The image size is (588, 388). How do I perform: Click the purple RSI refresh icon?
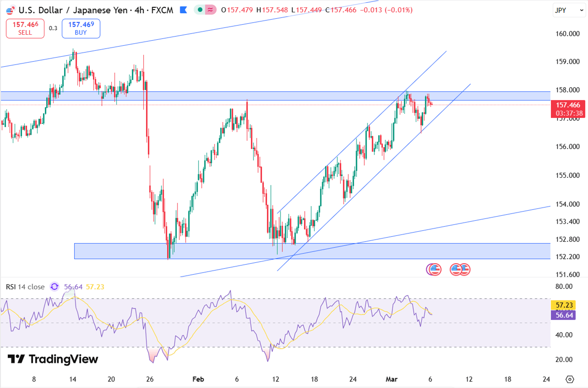point(54,287)
